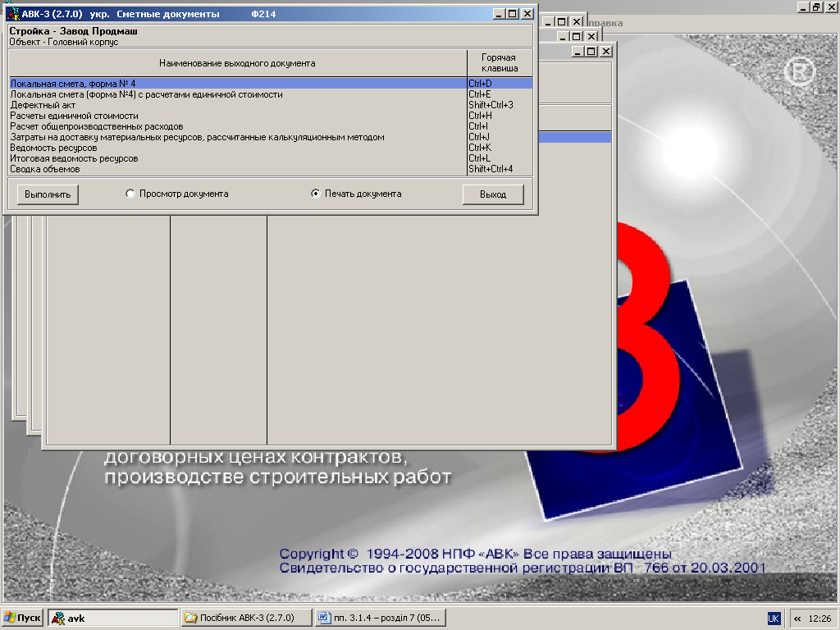
Task: Close the Сметные документы window
Action: coord(527,14)
